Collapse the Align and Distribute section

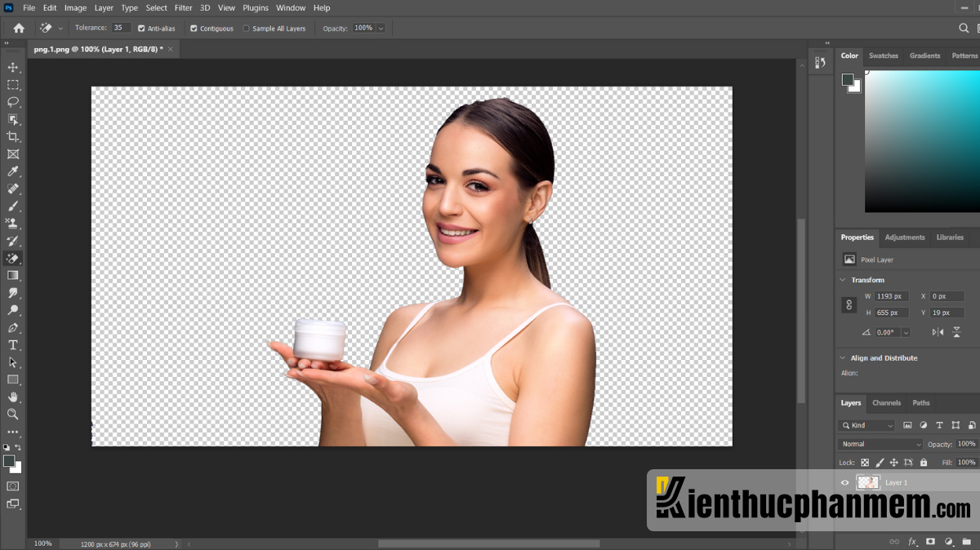(x=843, y=357)
